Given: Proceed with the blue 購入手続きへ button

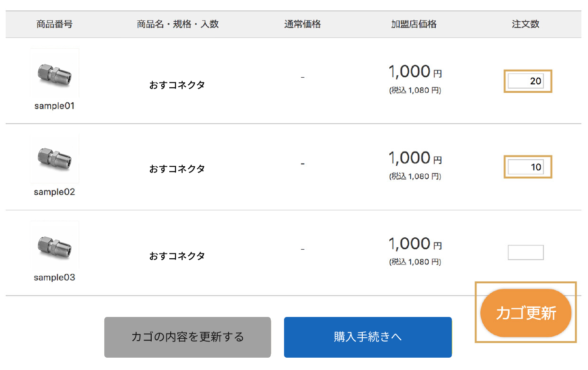Looking at the screenshot, I should point(367,337).
